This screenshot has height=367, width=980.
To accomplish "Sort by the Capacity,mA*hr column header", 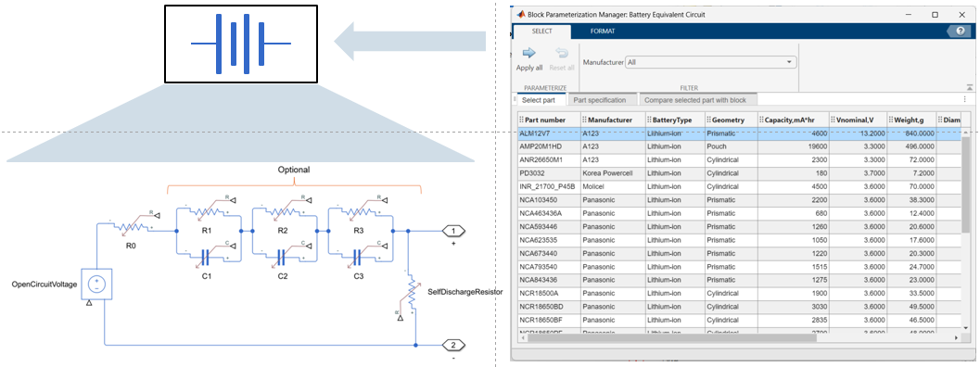I will [x=793, y=120].
